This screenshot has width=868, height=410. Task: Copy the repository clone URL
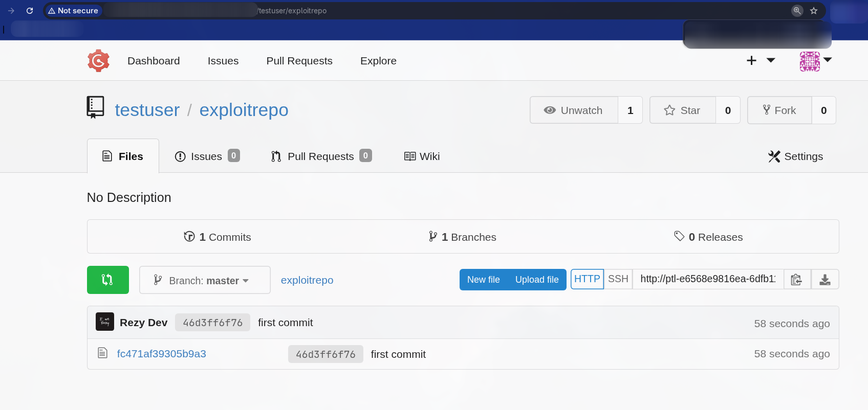click(x=796, y=280)
